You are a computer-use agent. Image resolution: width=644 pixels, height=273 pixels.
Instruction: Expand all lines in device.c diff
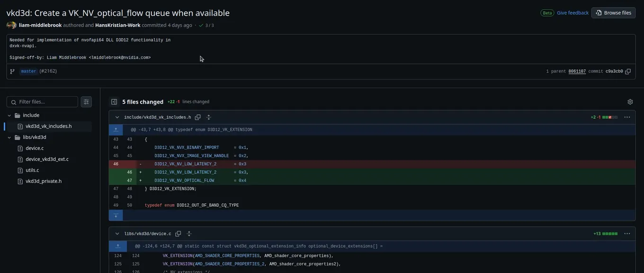coord(189,234)
